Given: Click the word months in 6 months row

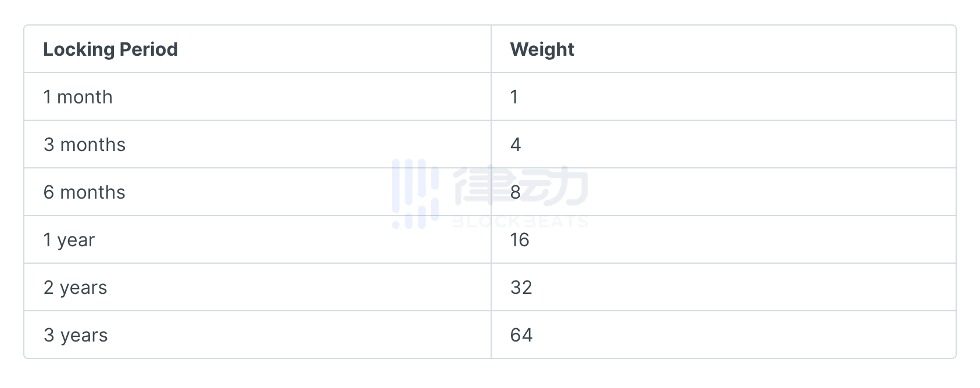Looking at the screenshot, I should click(x=93, y=192).
